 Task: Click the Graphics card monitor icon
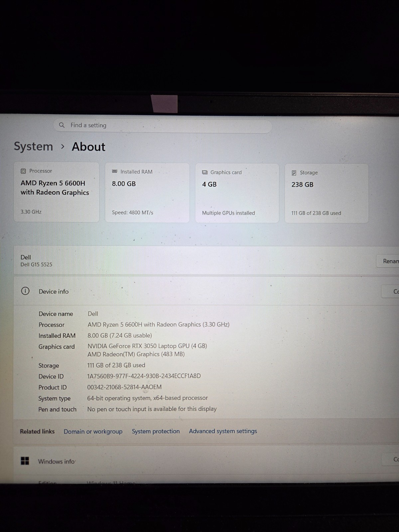(x=205, y=172)
